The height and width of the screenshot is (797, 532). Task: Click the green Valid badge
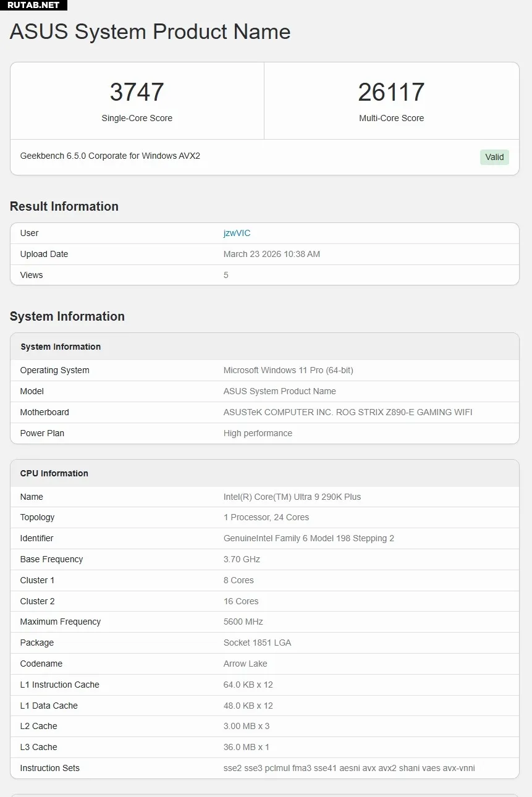[x=494, y=157]
